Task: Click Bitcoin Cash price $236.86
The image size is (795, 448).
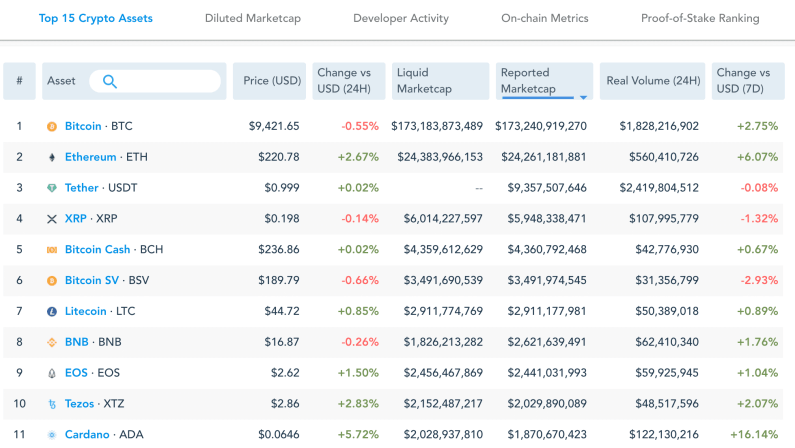Action: point(279,250)
